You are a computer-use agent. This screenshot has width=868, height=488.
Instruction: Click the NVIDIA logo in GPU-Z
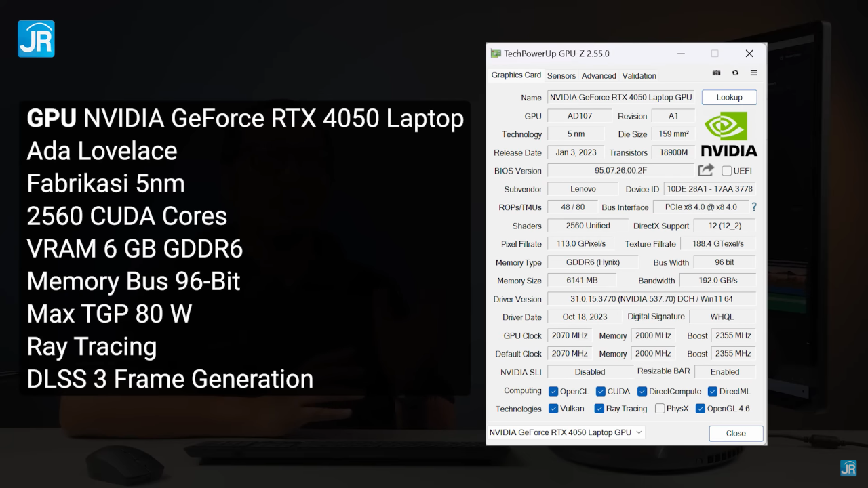tap(728, 134)
